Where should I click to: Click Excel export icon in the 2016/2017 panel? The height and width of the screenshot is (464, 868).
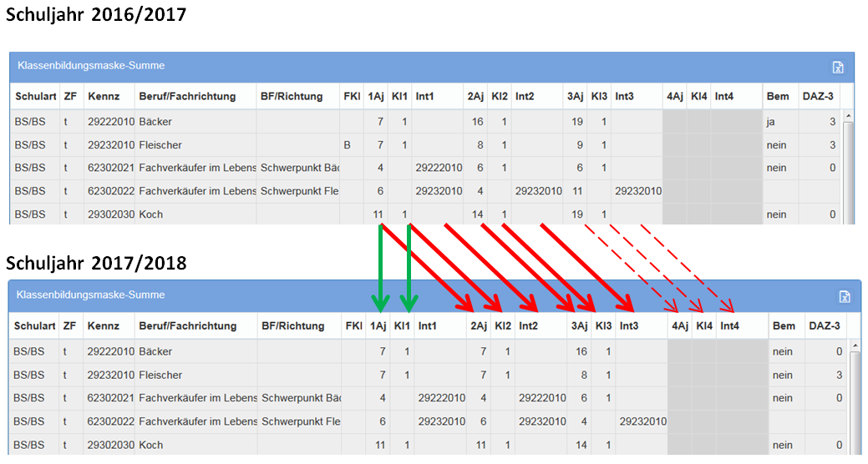tap(838, 68)
